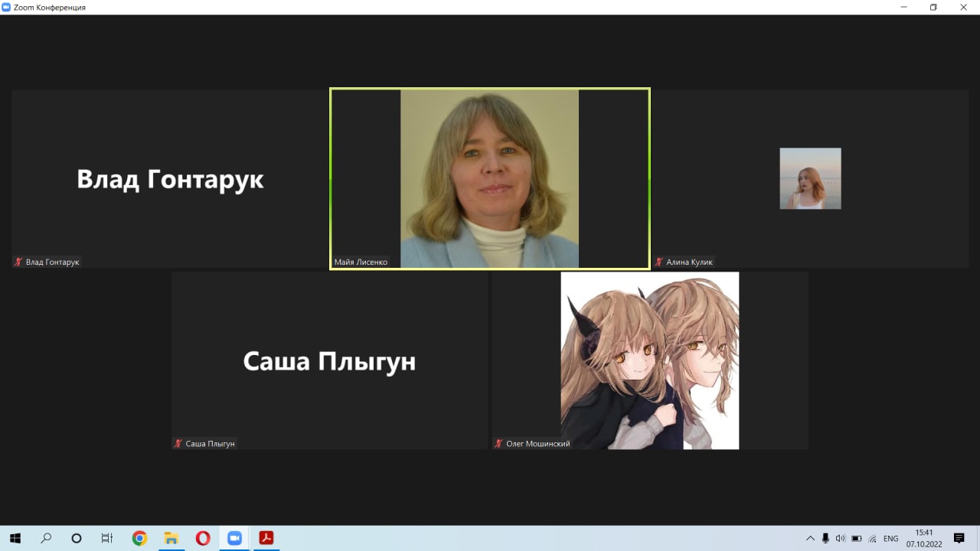Select Майя Лисенко video tile

pos(489,178)
